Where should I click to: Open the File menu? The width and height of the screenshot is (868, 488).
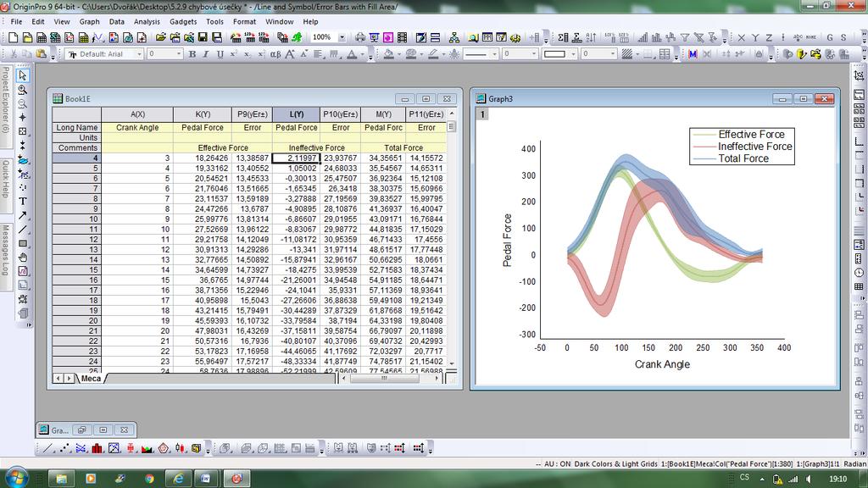pos(17,21)
